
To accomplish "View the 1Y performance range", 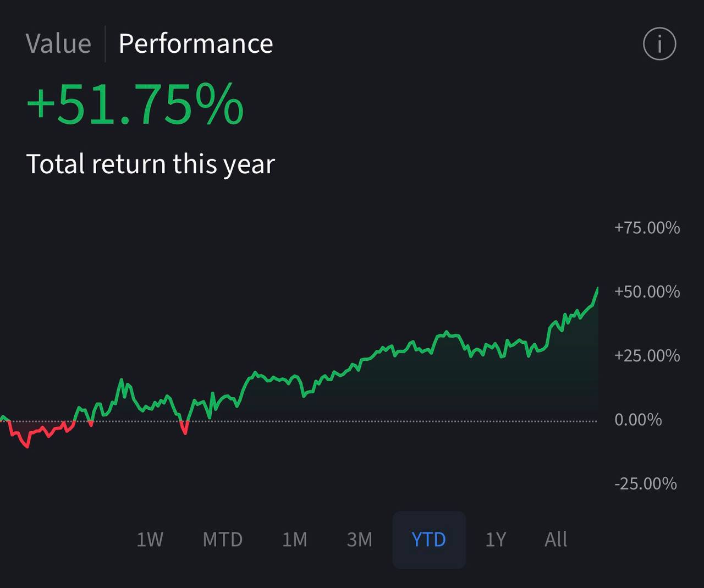I will pos(496,540).
